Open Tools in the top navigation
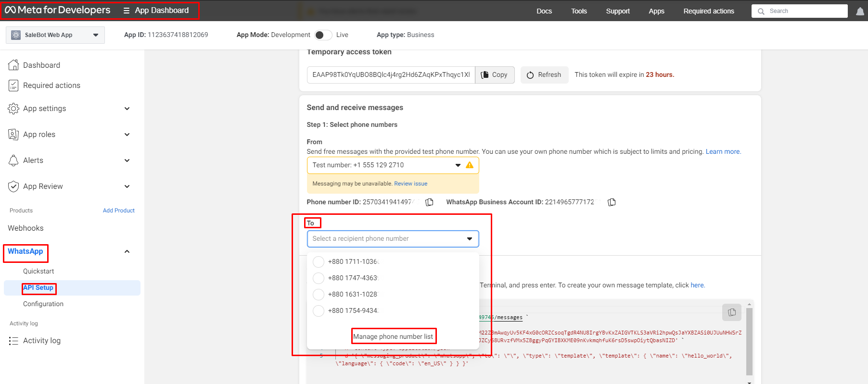Viewport: 868px width, 384px height. click(x=579, y=11)
